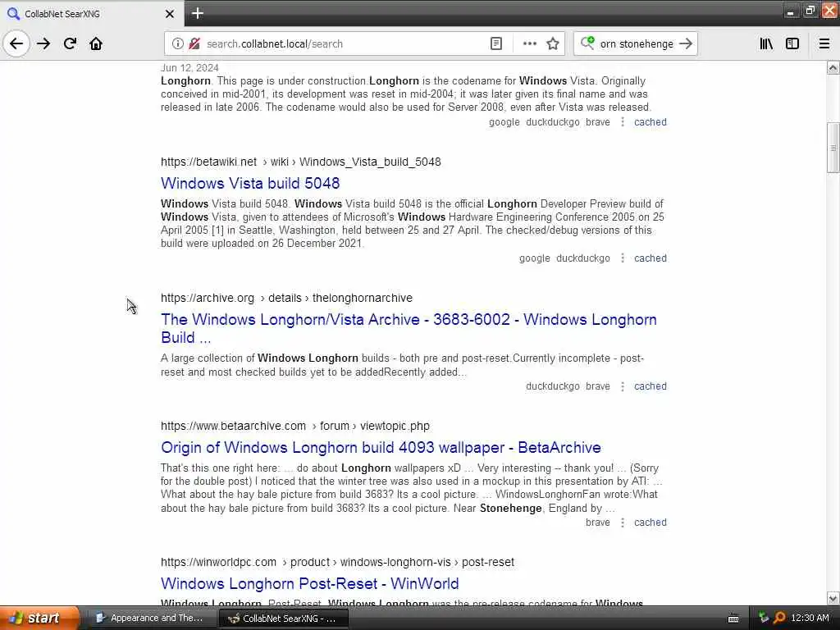The height and width of the screenshot is (630, 840).
Task: Open options dots for Vista build 5048
Action: pyautogui.click(x=622, y=258)
